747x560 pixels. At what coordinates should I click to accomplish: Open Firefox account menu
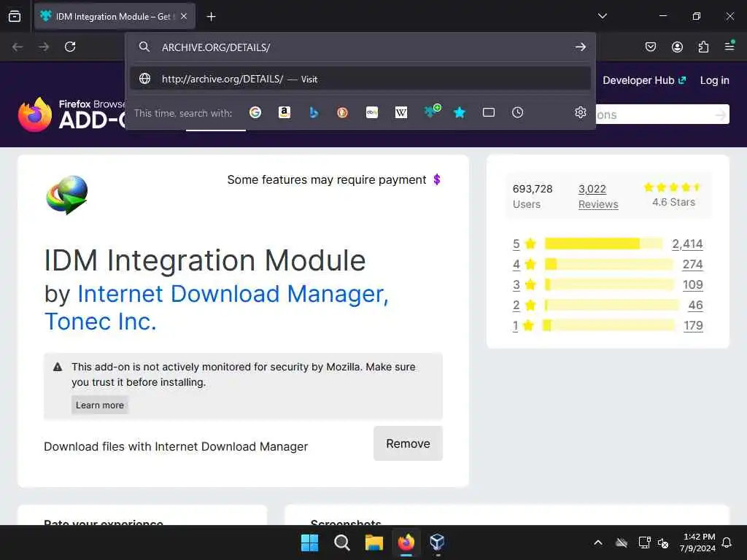pos(677,47)
